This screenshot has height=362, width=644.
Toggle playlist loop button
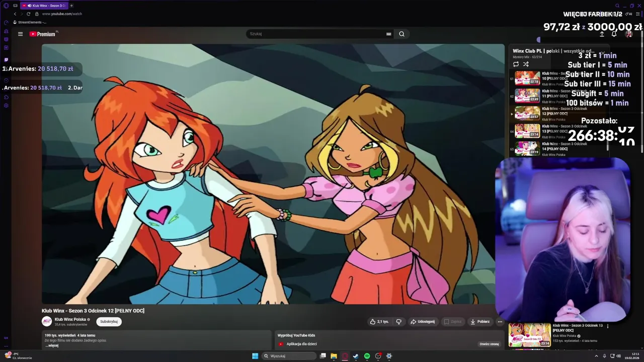click(516, 64)
